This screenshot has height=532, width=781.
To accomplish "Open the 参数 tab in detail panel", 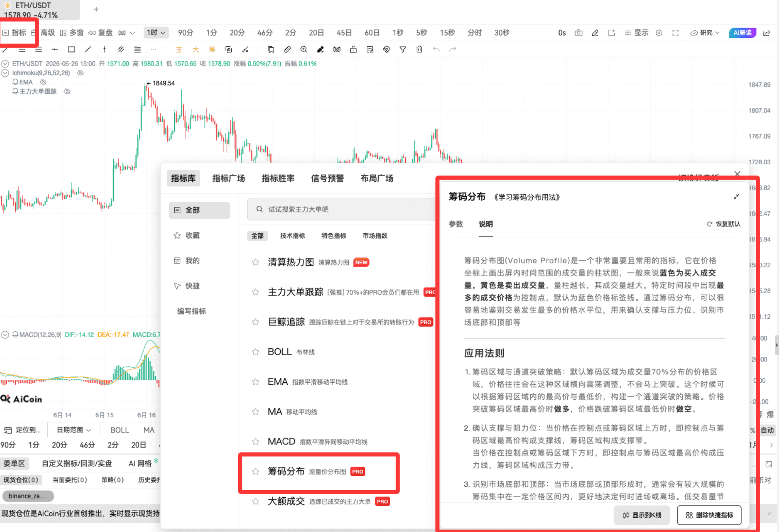I will (x=456, y=224).
